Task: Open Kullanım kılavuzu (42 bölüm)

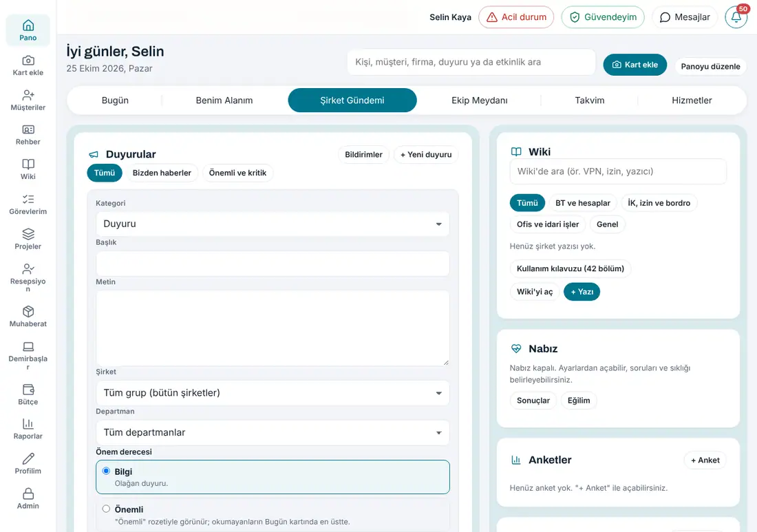Action: click(571, 268)
